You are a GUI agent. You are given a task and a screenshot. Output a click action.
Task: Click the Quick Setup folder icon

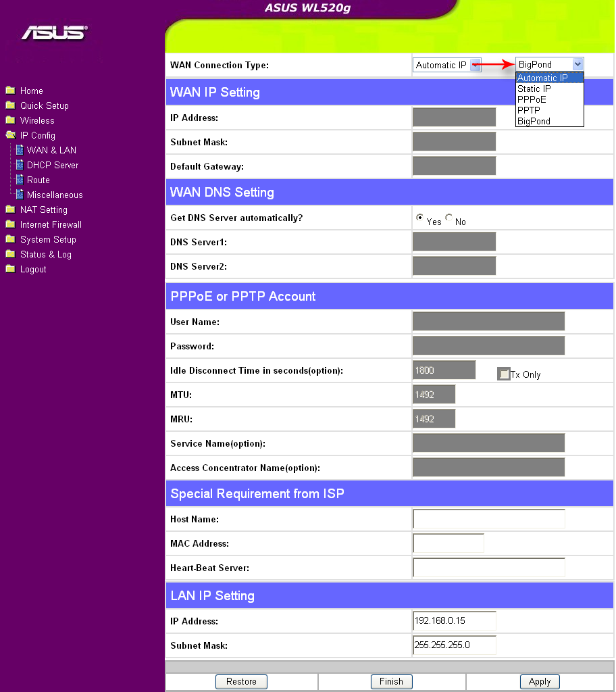coord(11,105)
